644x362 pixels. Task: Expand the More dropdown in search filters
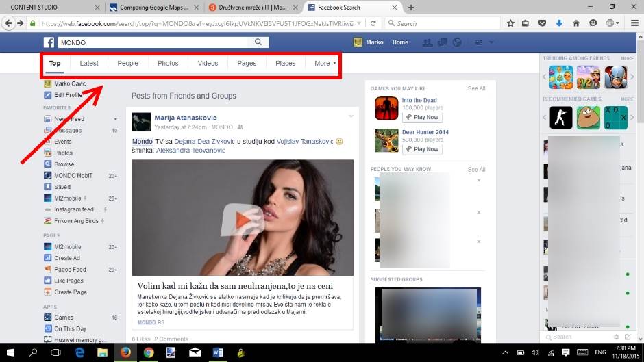[325, 63]
